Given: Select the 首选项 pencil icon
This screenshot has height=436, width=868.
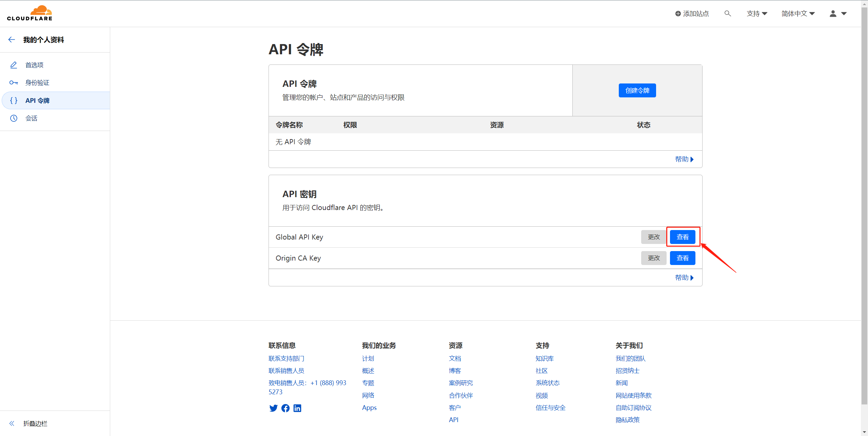Looking at the screenshot, I should pyautogui.click(x=14, y=64).
